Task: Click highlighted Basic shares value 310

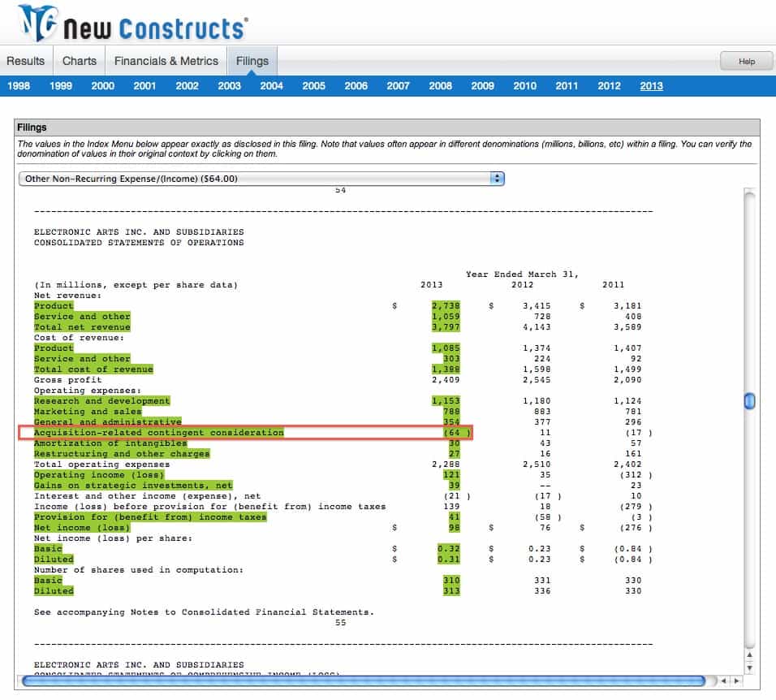Action: tap(452, 580)
